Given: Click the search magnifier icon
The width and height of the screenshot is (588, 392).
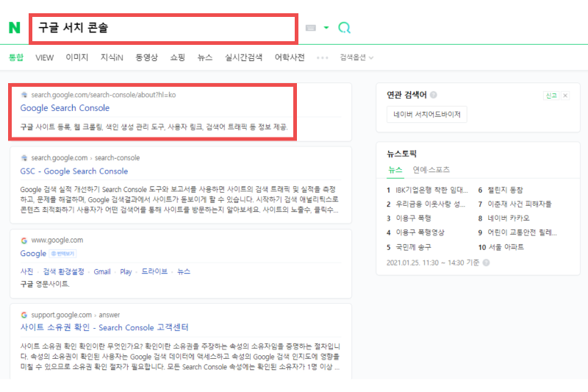Looking at the screenshot, I should click(344, 27).
